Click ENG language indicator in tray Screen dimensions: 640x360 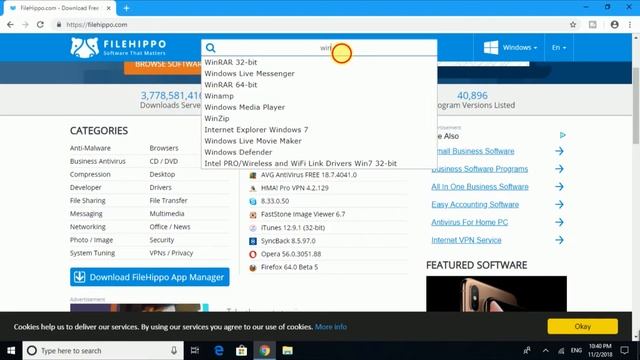(x=576, y=351)
